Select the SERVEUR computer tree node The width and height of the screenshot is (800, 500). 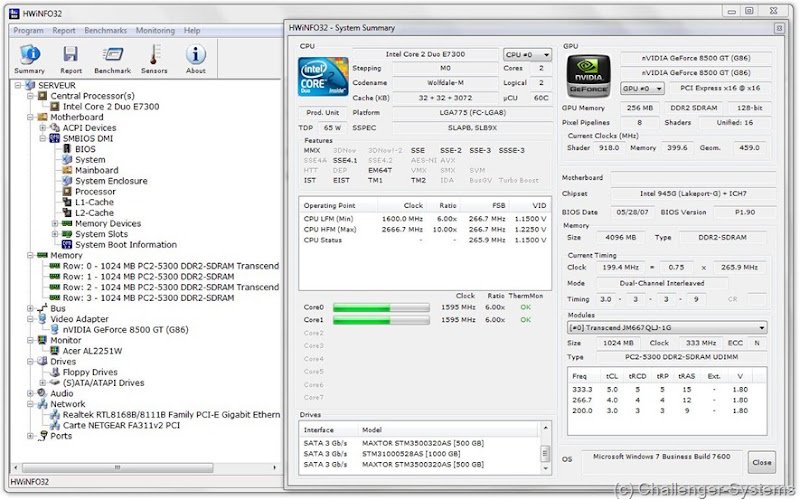coord(57,85)
